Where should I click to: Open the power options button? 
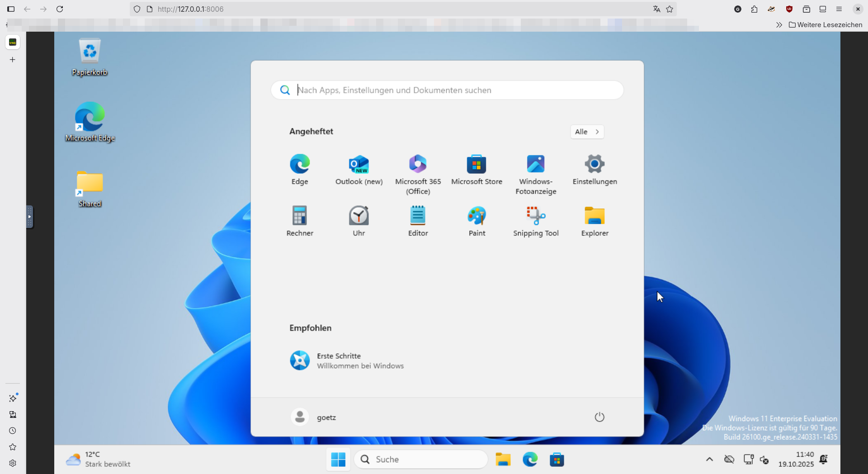pyautogui.click(x=599, y=417)
